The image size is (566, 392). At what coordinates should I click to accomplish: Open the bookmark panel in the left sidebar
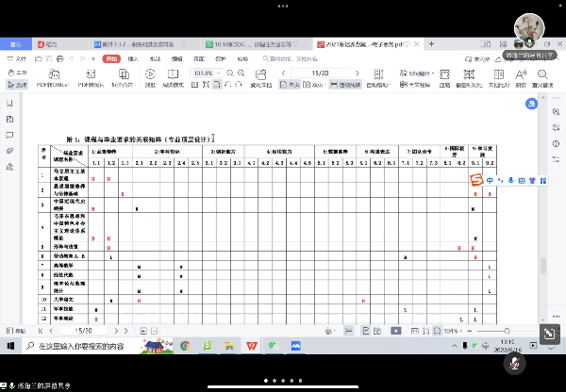(8, 103)
